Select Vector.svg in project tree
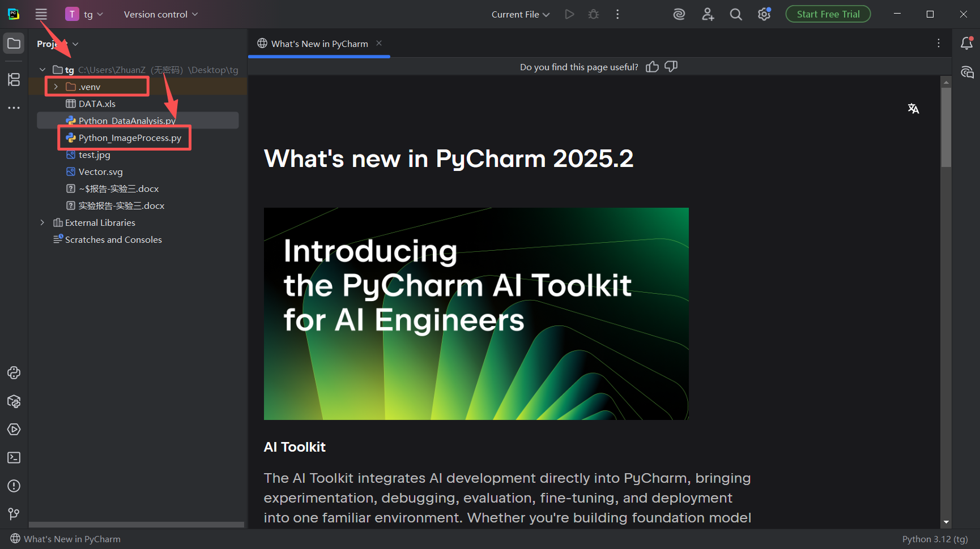 click(x=100, y=171)
